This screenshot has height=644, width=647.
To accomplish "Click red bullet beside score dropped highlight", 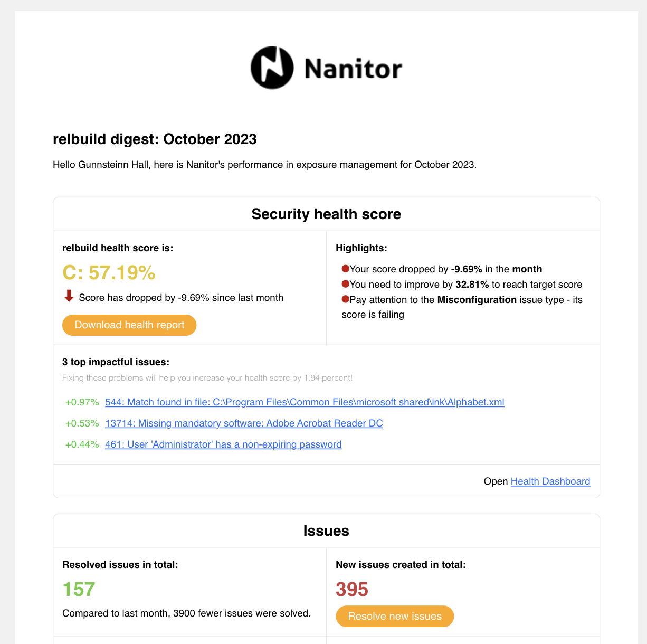I will click(346, 269).
